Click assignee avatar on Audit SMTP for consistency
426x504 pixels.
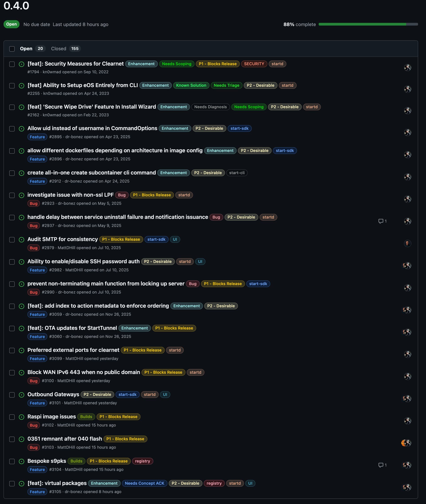(407, 243)
